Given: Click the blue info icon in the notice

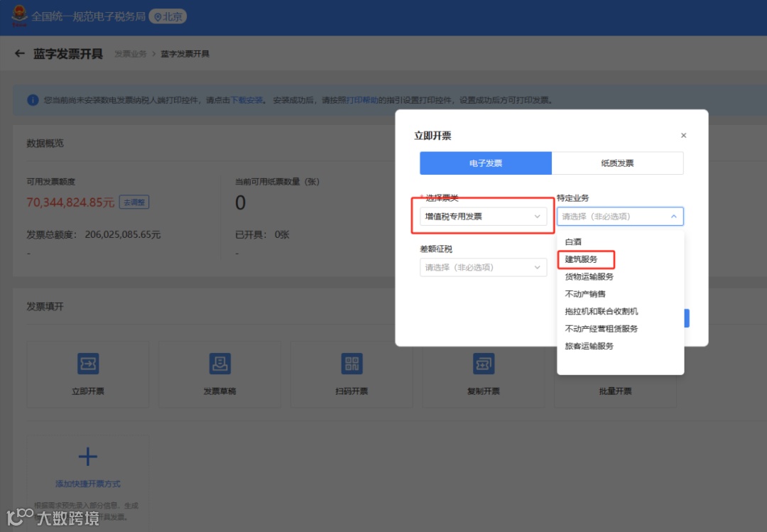Looking at the screenshot, I should coord(33,100).
